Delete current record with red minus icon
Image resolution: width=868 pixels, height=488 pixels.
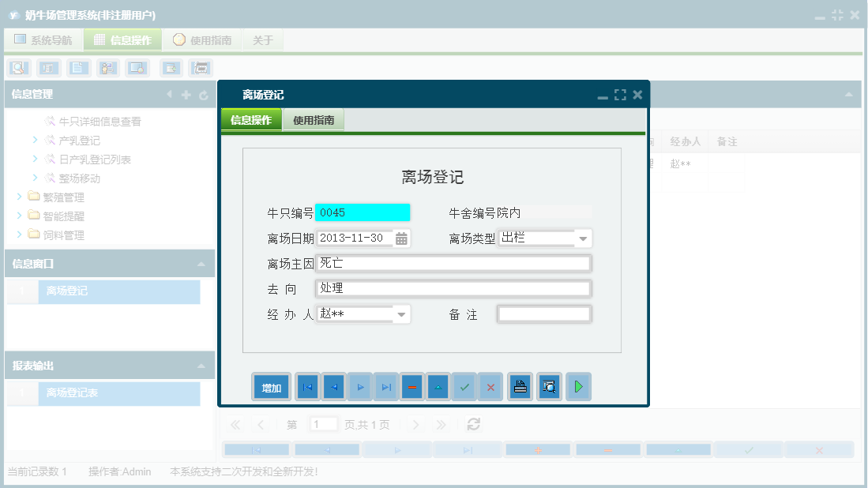(411, 386)
